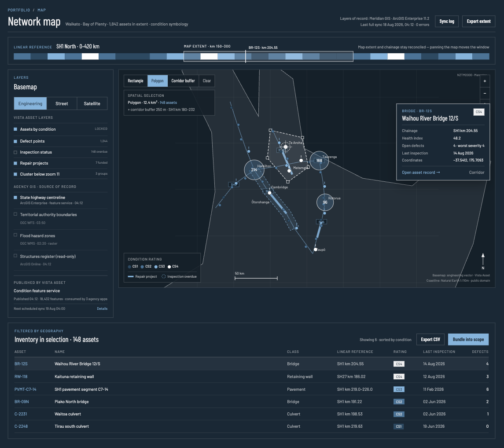Click the CS3 rating badge for PVMT-C7-14
This screenshot has width=504, height=448.
(398, 389)
